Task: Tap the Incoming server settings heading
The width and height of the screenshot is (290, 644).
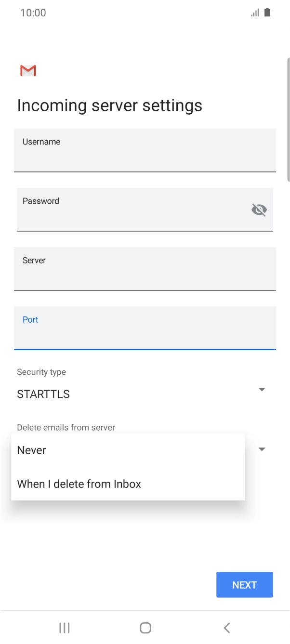Action: click(x=109, y=105)
